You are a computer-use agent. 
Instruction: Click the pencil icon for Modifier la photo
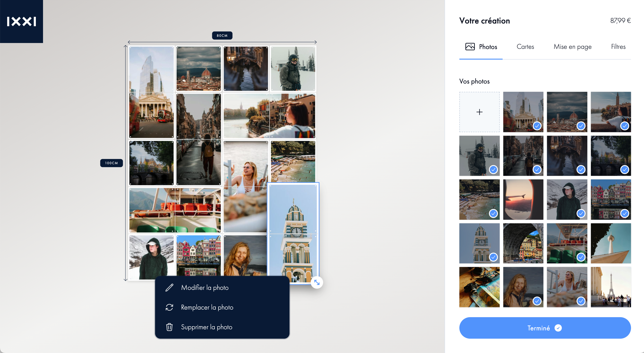tap(169, 288)
